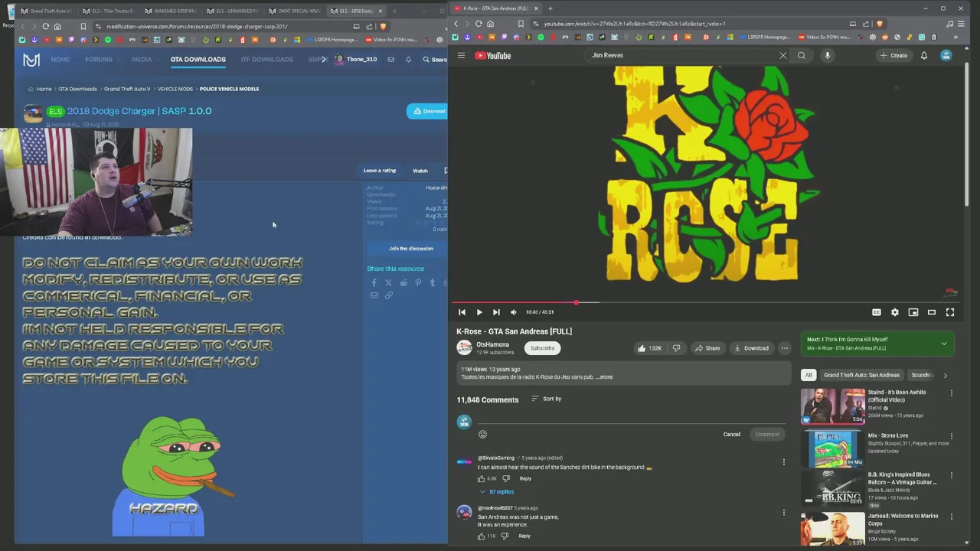Select Grand Theft Auto: San Andreas chip

coord(861,375)
